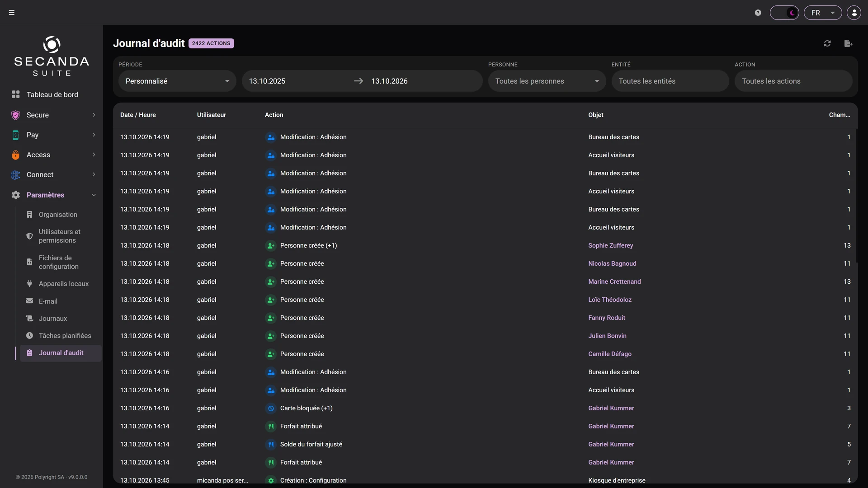Click the 2422 ACTIONS badge

click(211, 43)
